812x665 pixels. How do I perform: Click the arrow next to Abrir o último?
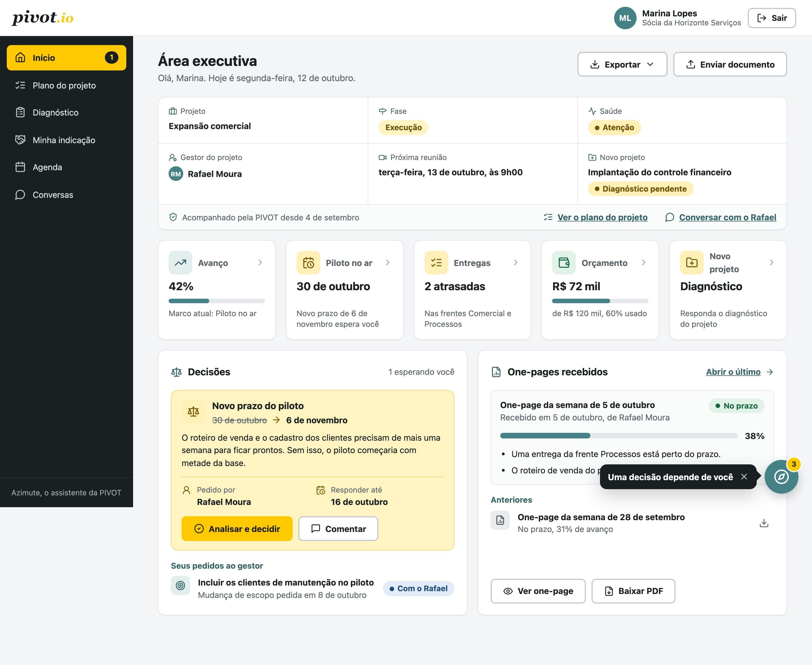769,372
